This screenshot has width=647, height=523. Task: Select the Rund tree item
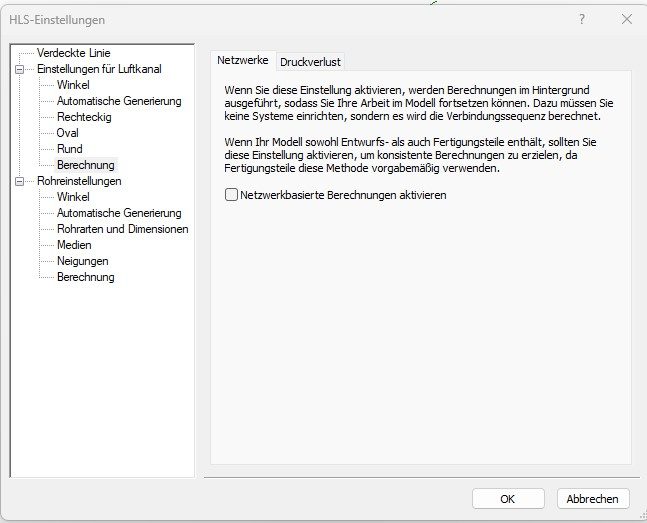pyautogui.click(x=69, y=149)
